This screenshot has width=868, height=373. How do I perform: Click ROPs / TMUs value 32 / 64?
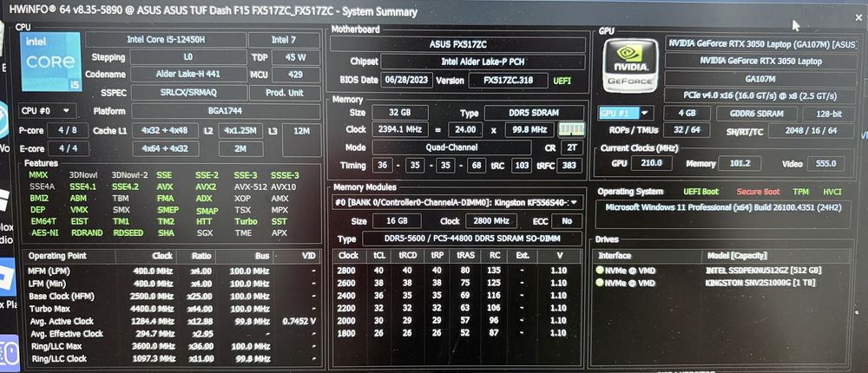pyautogui.click(x=688, y=131)
